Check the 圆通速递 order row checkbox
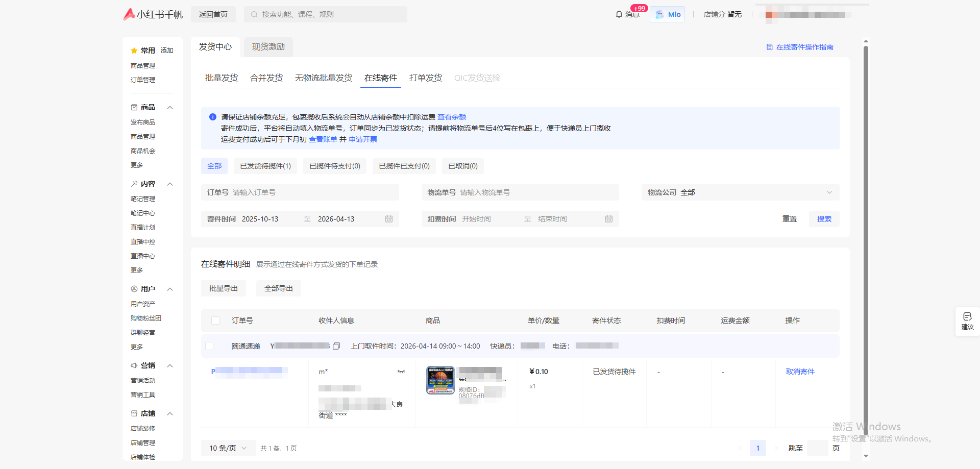The height and width of the screenshot is (469, 980). click(x=209, y=346)
